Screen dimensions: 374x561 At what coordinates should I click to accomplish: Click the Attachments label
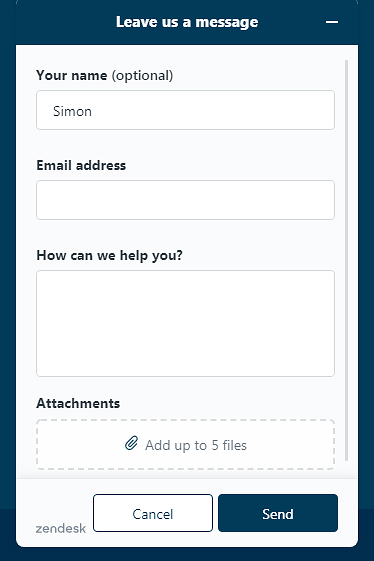click(x=78, y=403)
